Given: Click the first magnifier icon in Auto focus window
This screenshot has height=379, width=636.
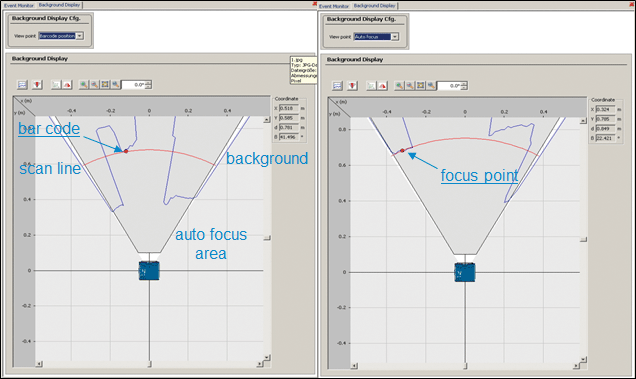Looking at the screenshot, I should [400, 86].
